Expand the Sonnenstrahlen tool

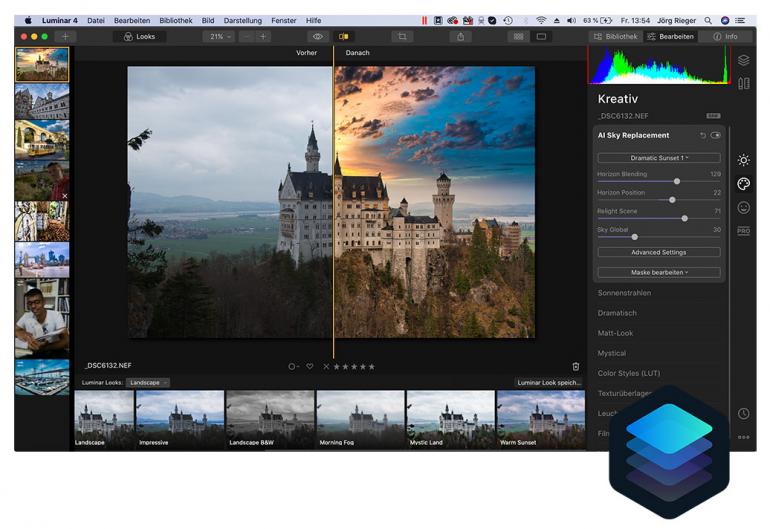coord(624,293)
